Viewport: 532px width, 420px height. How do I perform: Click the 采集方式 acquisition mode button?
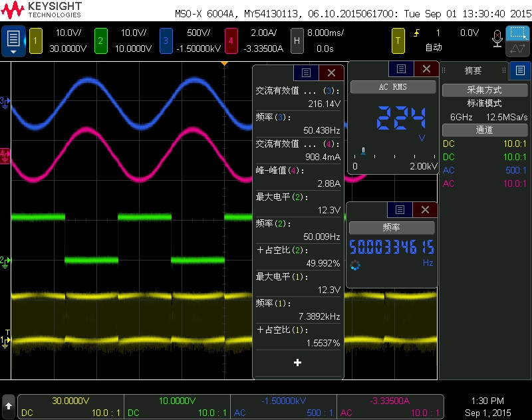tap(485, 90)
